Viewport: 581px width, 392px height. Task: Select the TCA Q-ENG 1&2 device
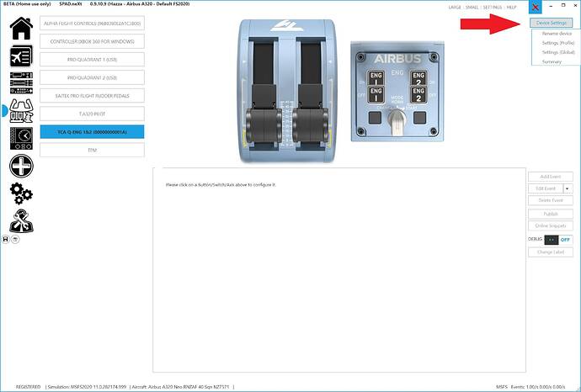[92, 132]
